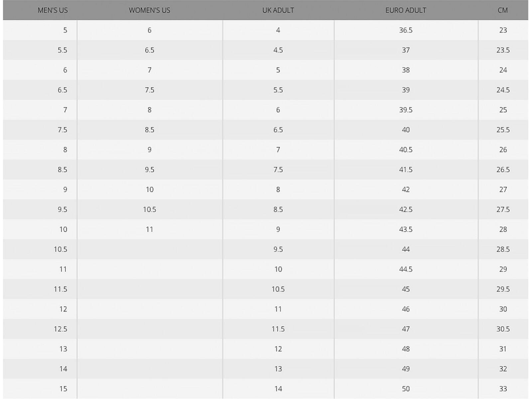Click Euro size 44.5 cell

pos(406,269)
